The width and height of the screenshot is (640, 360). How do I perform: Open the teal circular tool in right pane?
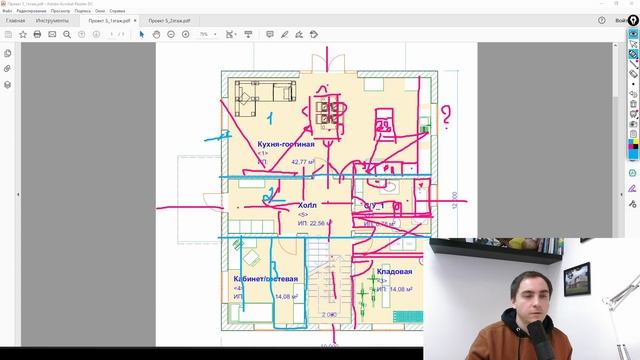click(632, 173)
